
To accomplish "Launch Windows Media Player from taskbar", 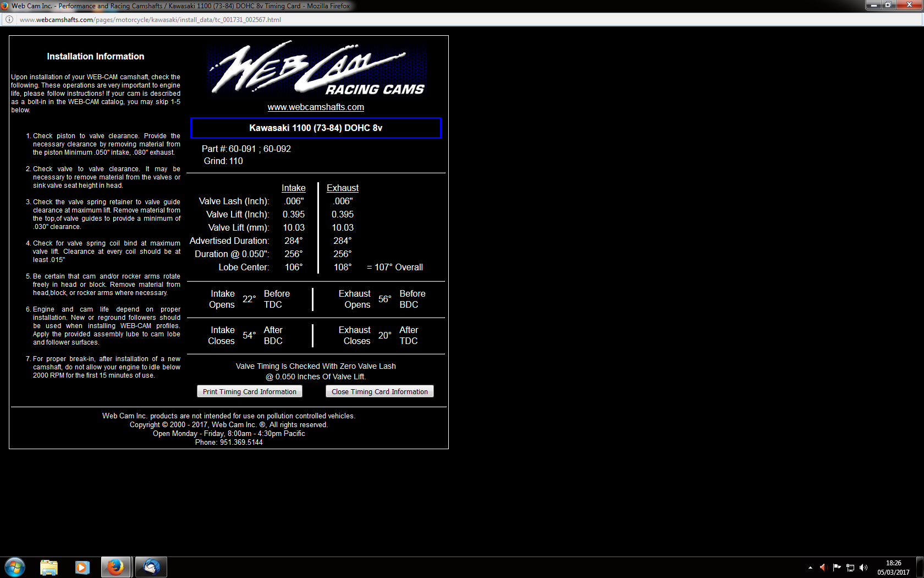I will (x=82, y=567).
